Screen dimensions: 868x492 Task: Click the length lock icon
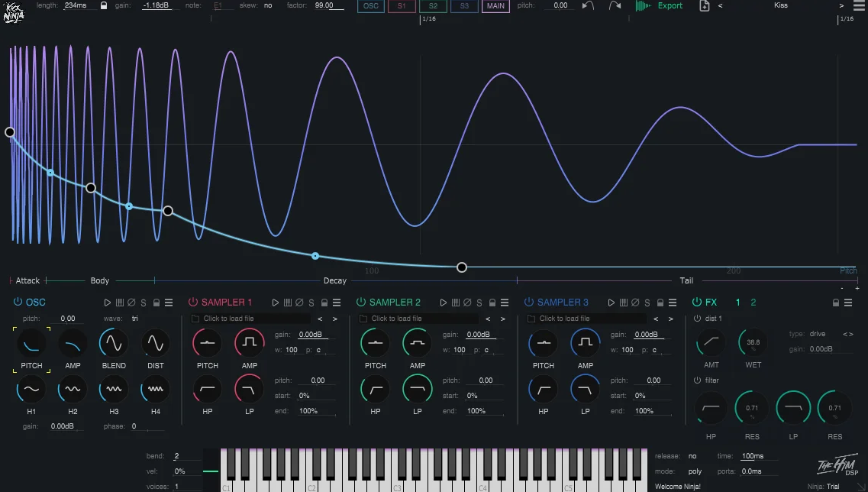[104, 5]
